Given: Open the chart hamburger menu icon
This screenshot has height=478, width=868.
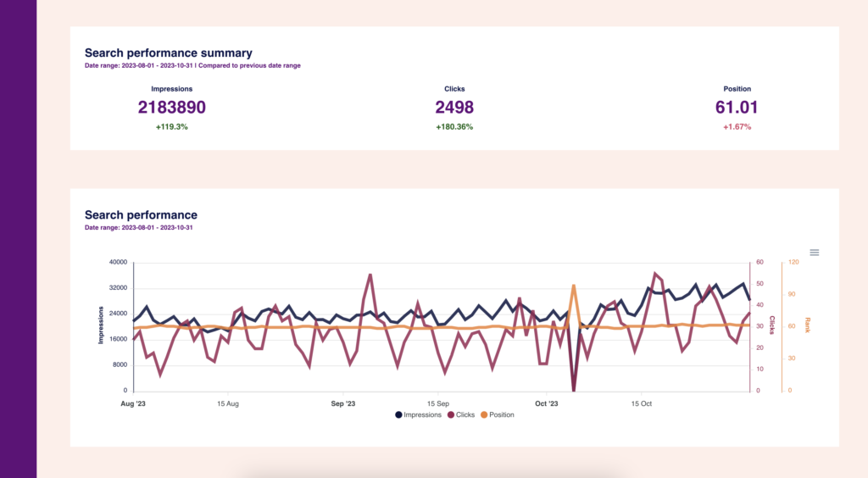Looking at the screenshot, I should click(x=815, y=253).
